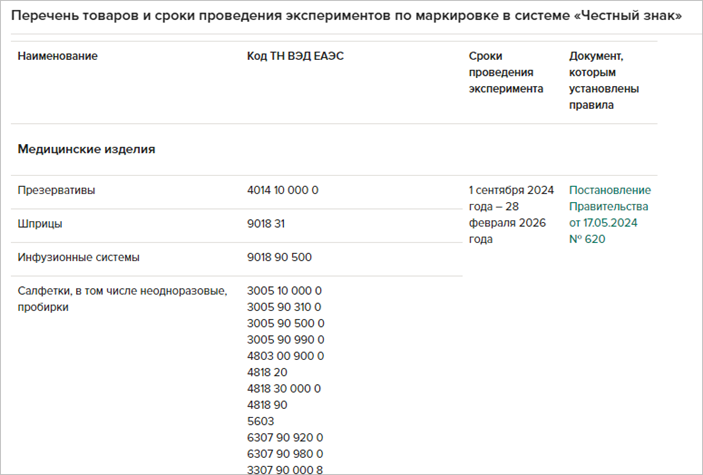This screenshot has height=475, width=703.
Task: Click the Наименование column header
Action: click(57, 56)
